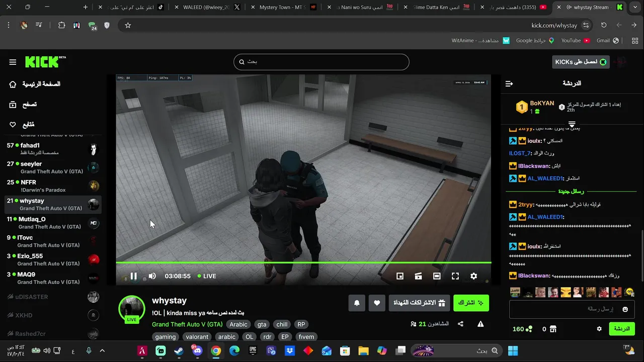Select the valorant tag

tap(197, 337)
